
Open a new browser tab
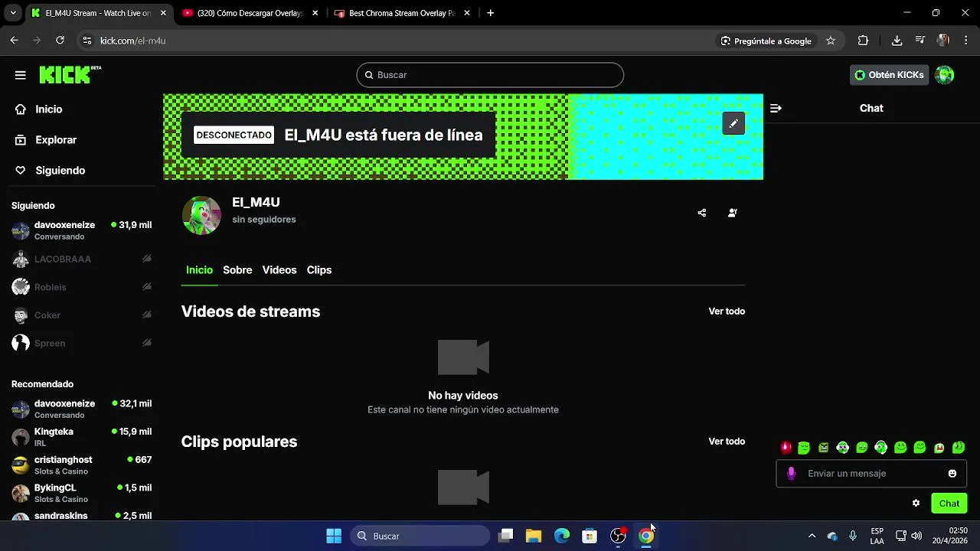[x=491, y=13]
